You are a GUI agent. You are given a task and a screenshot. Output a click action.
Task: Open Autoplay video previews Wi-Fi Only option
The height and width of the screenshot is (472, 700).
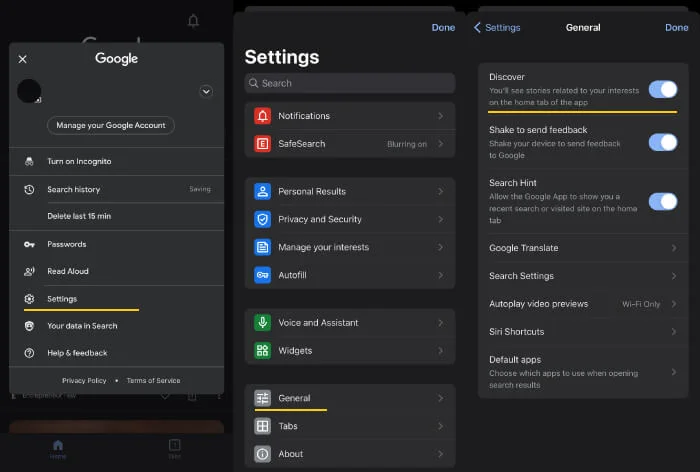[x=640, y=304]
